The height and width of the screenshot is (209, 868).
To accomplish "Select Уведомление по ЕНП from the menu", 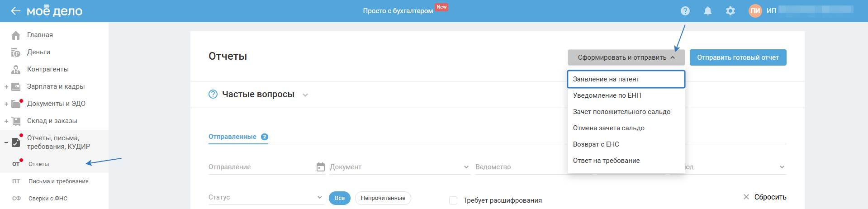I will point(607,95).
